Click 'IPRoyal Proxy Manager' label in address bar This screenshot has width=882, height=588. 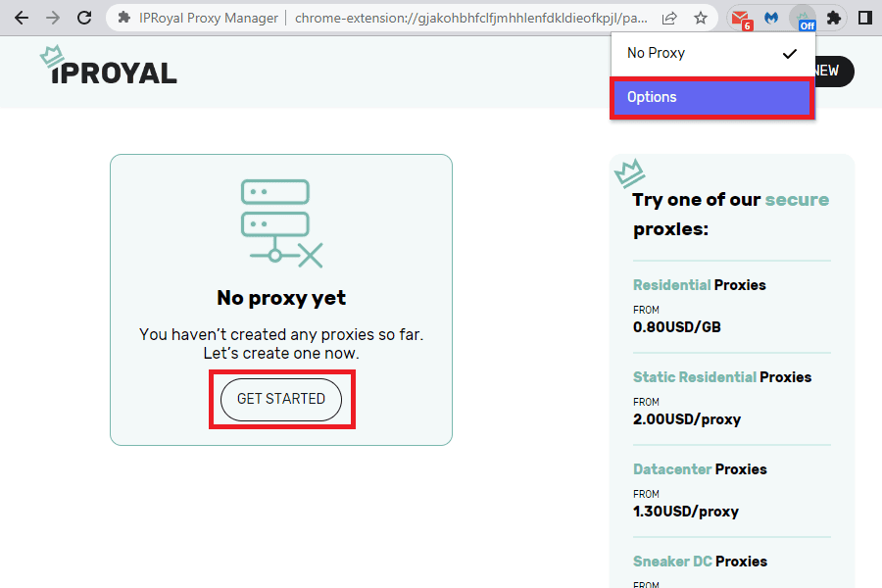(209, 18)
